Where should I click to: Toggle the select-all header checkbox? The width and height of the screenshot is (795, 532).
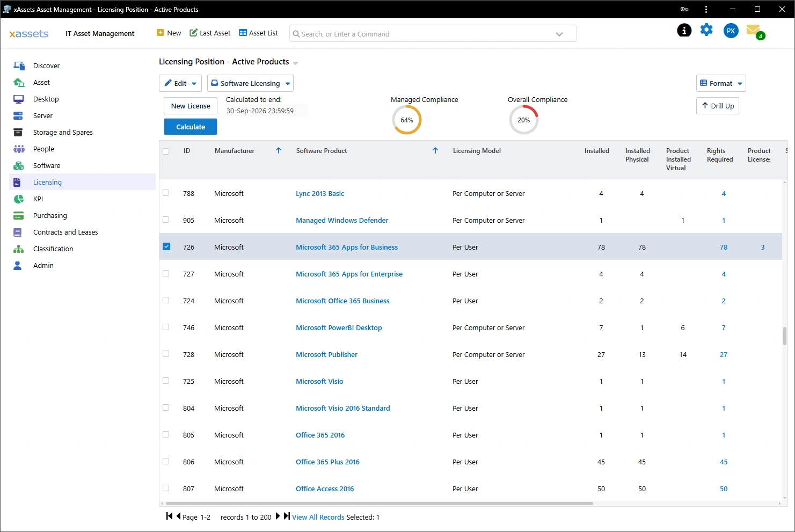[x=166, y=151]
